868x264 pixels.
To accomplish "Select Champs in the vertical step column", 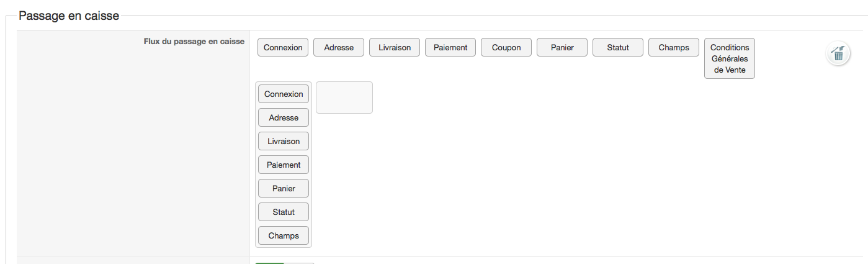I will (284, 235).
